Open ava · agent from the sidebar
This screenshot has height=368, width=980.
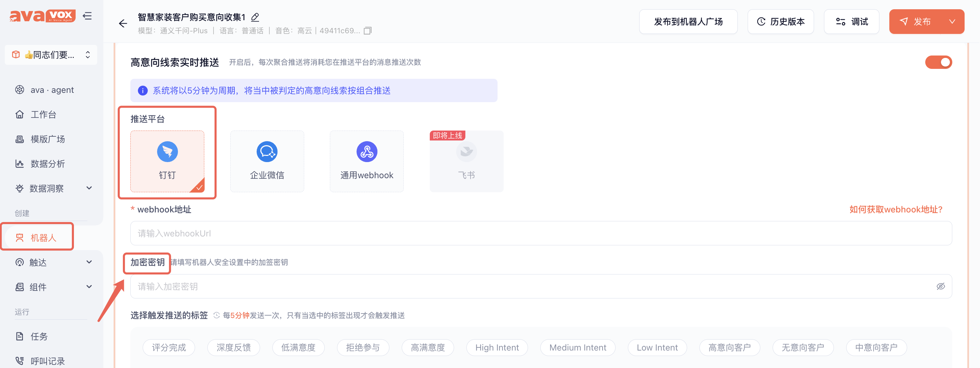coord(51,90)
